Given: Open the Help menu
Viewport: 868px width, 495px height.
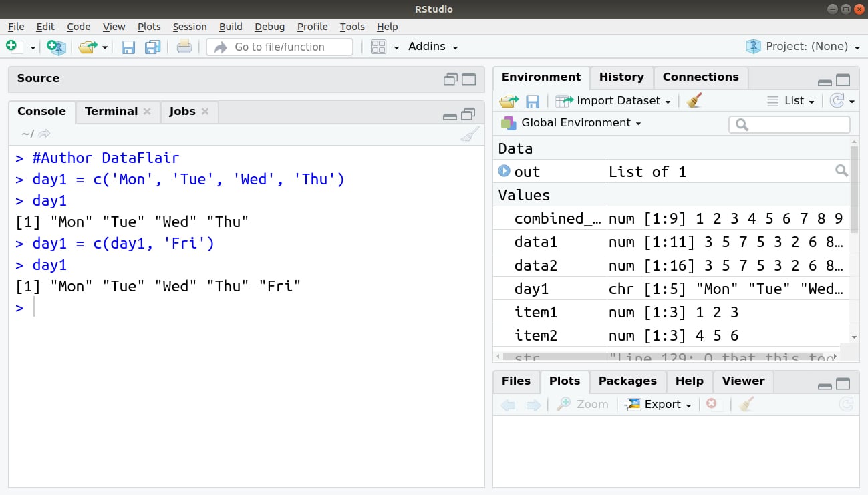Looking at the screenshot, I should [387, 27].
